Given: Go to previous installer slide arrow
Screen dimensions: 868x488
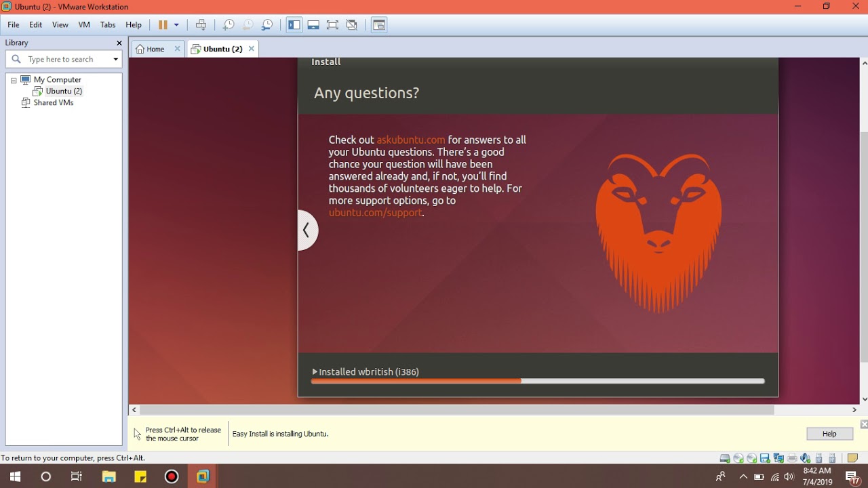Looking at the screenshot, I should [x=307, y=230].
